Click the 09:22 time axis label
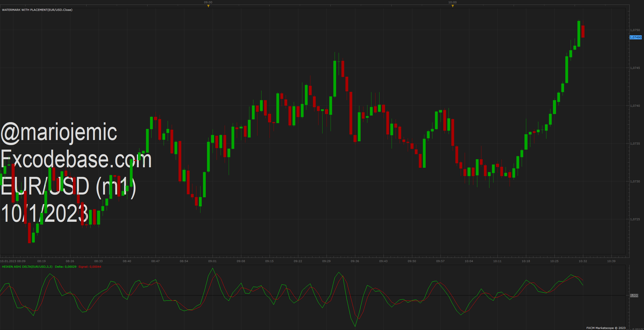The width and height of the screenshot is (644, 330). pos(298,261)
